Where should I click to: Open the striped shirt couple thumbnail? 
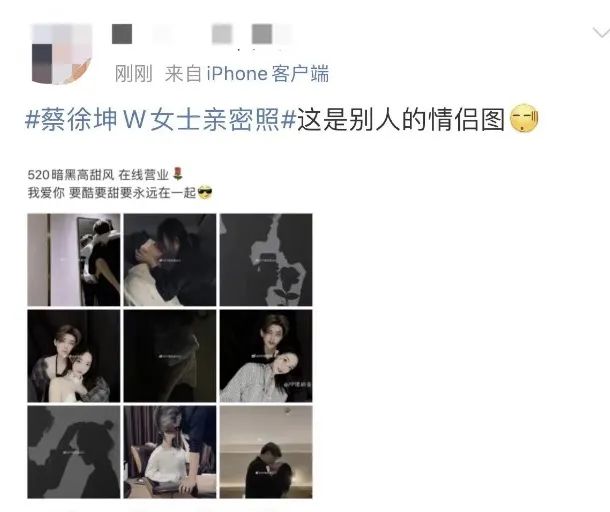[x=266, y=356]
